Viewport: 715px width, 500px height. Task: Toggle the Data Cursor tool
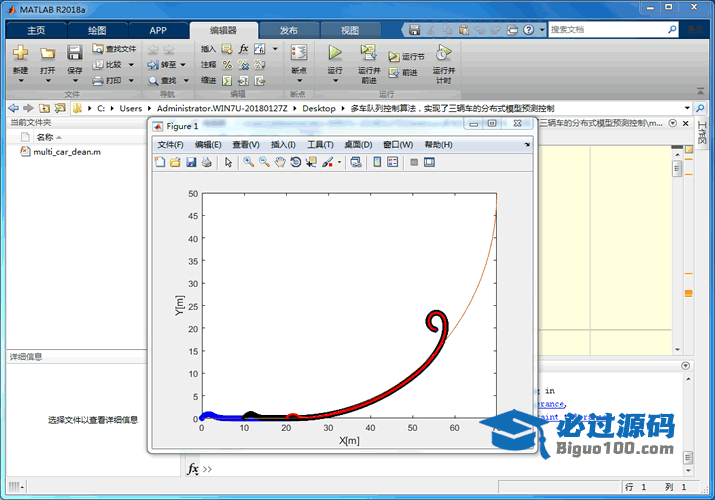point(311,162)
